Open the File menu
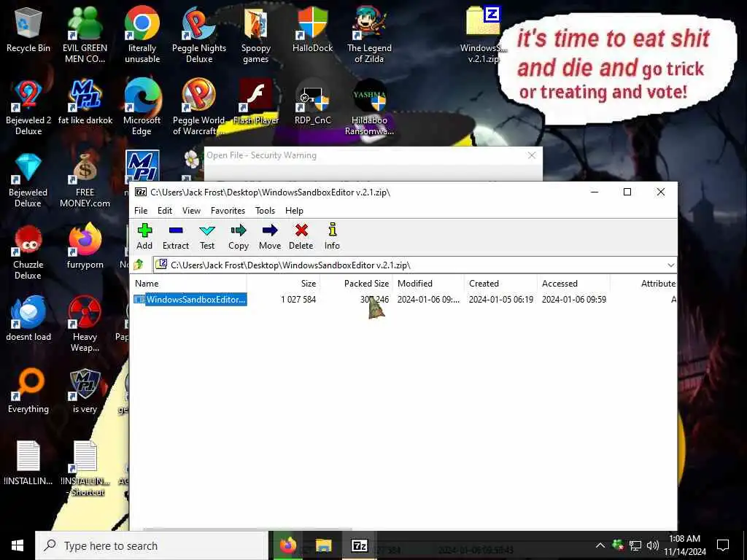This screenshot has height=560, width=747. click(141, 211)
